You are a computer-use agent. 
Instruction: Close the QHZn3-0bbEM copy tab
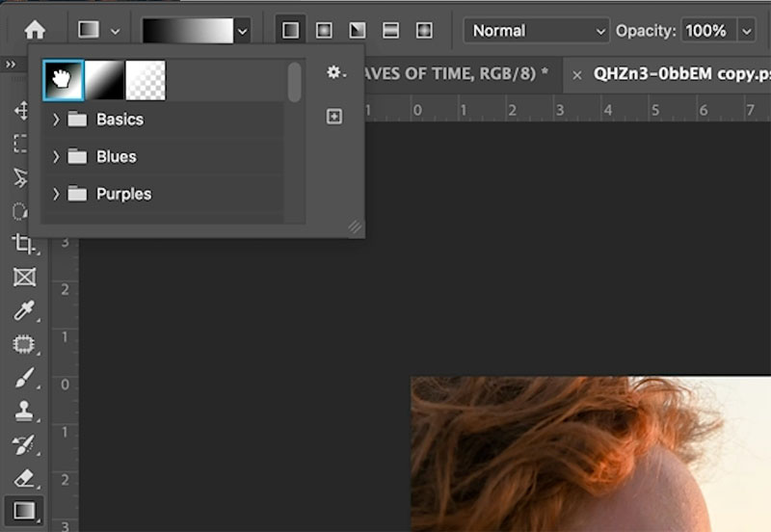coord(577,75)
